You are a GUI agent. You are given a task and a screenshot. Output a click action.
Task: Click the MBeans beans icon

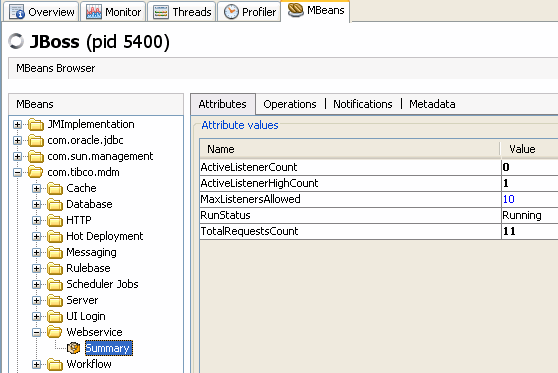[295, 10]
